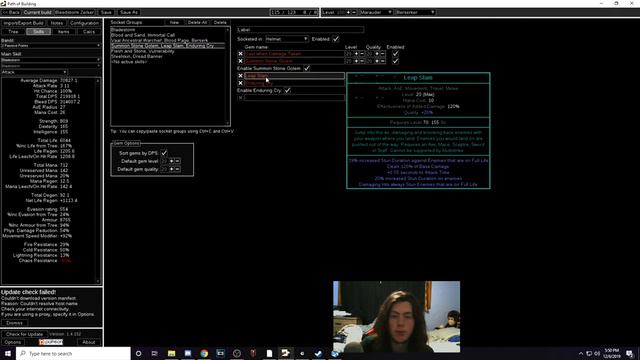Decrease Summon Stone Golem gem quality
This screenshot has width=640, height=360.
383,61
